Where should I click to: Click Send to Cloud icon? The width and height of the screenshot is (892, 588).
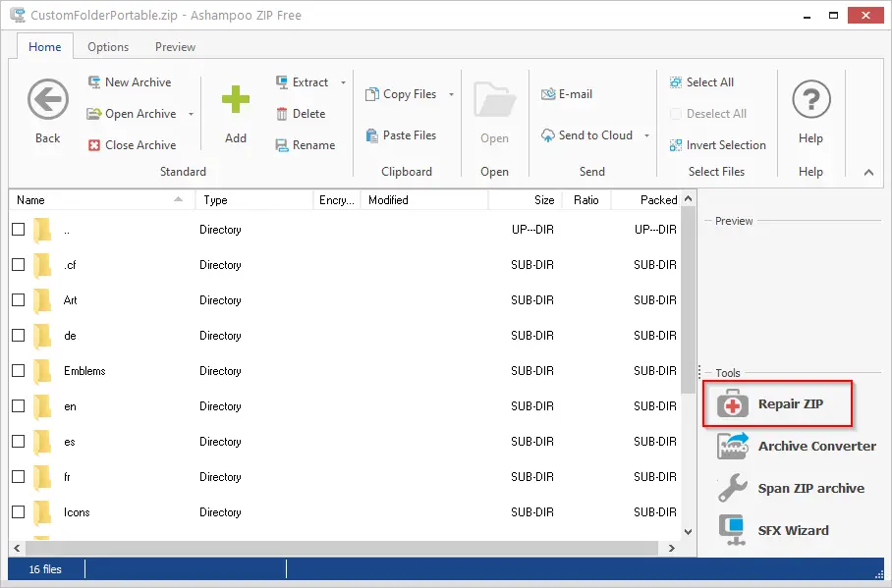pos(548,135)
